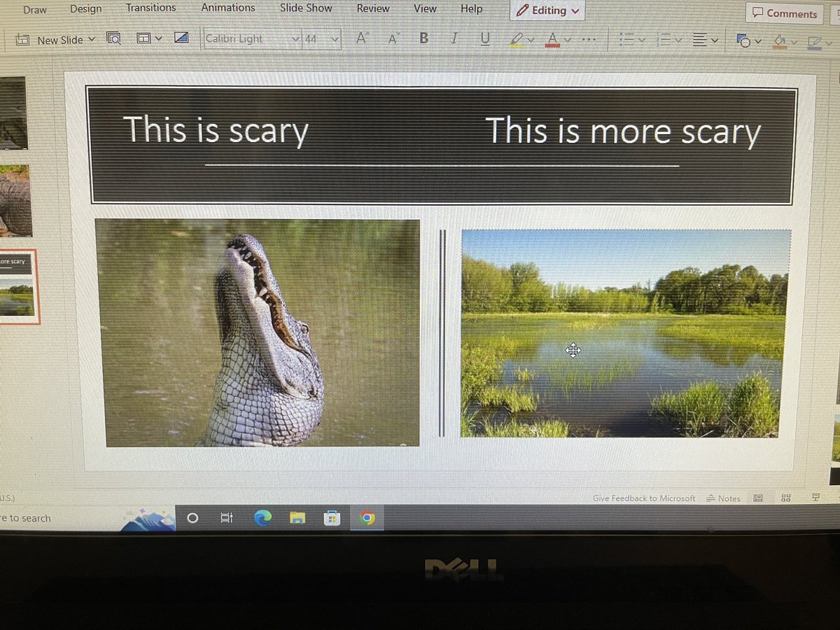Decrease the font size with the smaller A icon
The image size is (840, 630).
393,39
